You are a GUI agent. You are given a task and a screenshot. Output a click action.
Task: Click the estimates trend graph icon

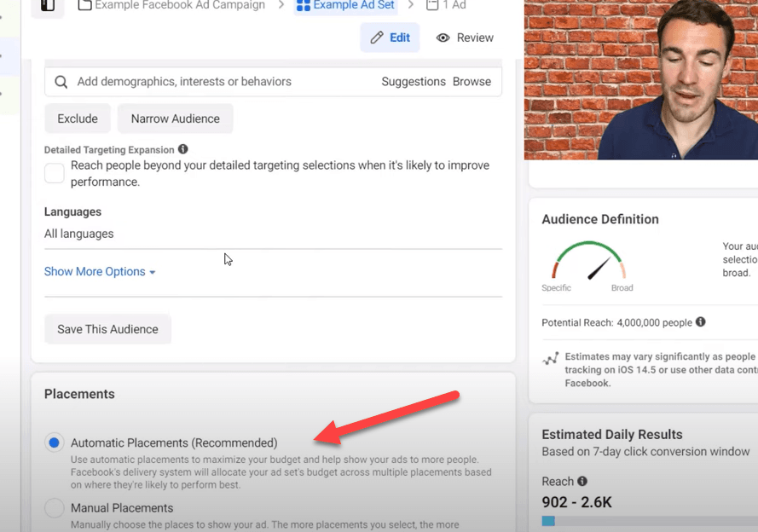point(551,359)
